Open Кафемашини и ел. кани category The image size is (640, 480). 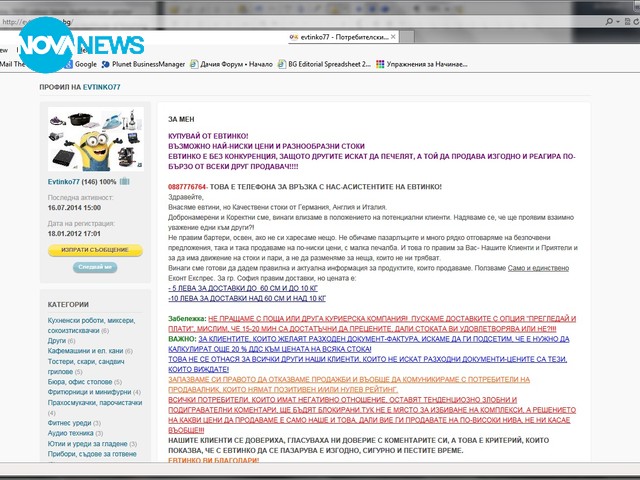(85, 351)
